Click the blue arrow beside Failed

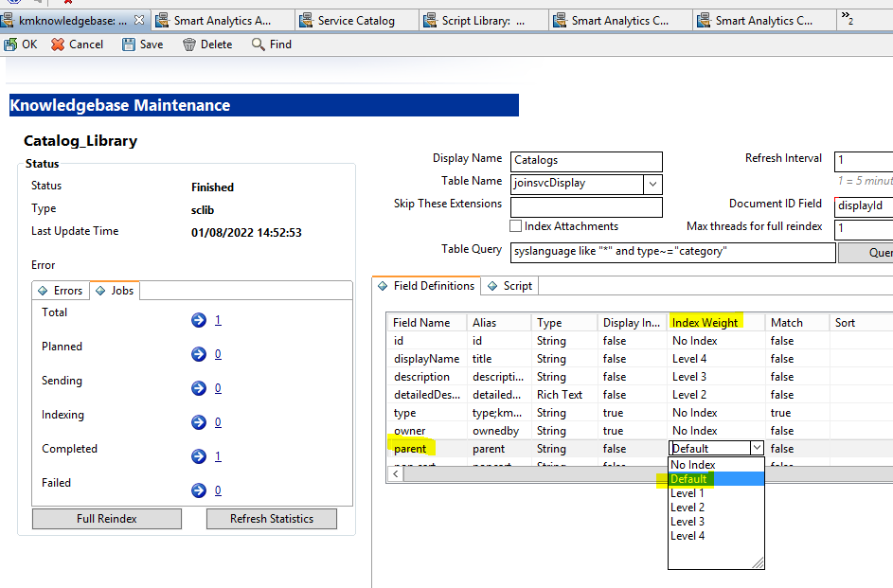199,490
